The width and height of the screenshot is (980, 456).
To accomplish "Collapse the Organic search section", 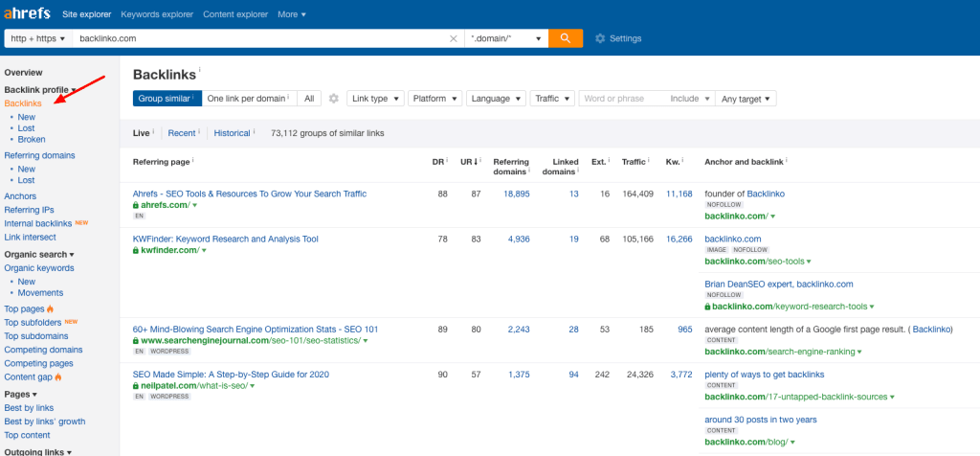I will pyautogui.click(x=38, y=255).
